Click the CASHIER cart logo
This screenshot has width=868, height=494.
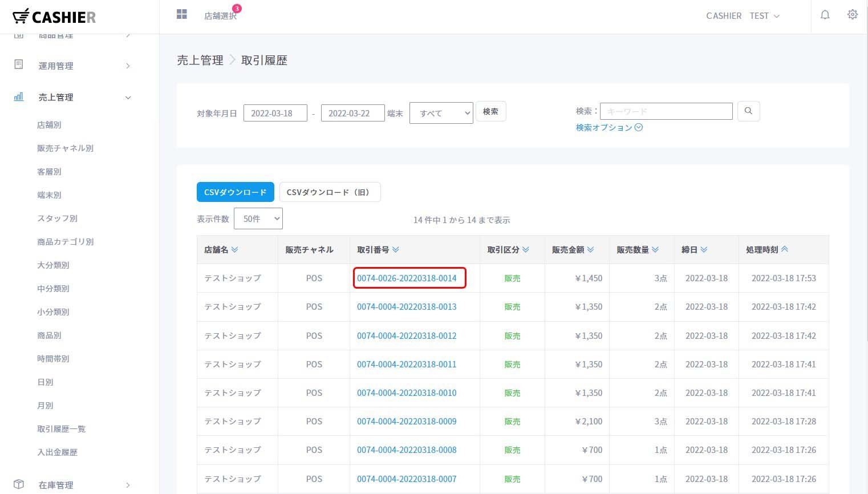(54, 17)
